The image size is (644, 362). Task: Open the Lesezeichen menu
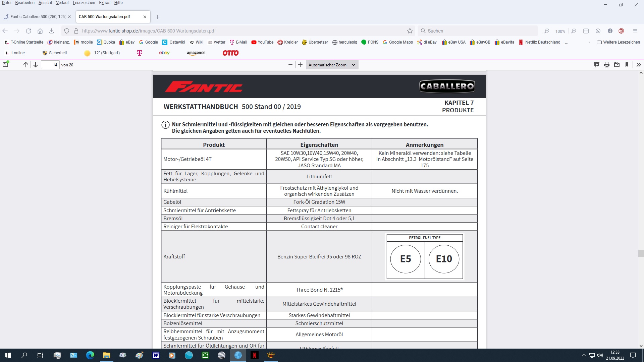[x=84, y=3]
